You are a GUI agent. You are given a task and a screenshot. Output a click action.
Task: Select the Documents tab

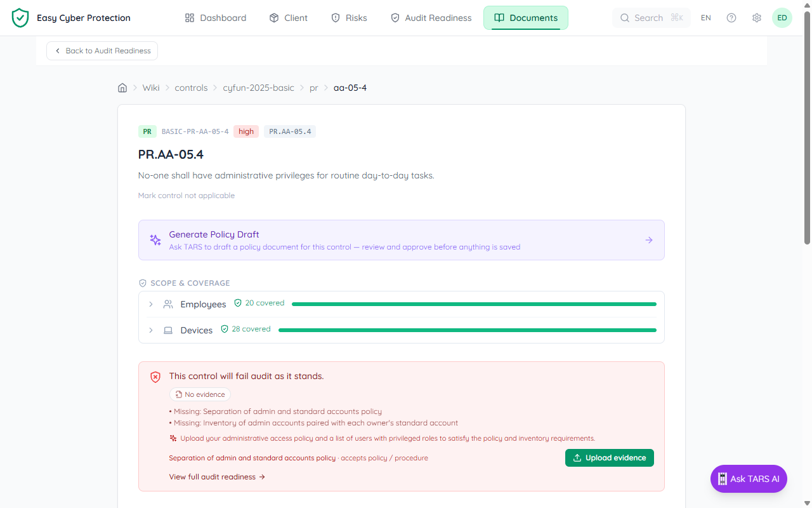click(x=526, y=18)
